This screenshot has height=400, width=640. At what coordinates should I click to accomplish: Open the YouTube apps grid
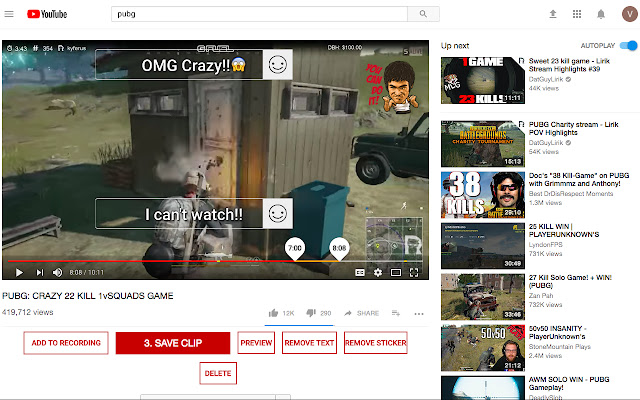point(577,14)
